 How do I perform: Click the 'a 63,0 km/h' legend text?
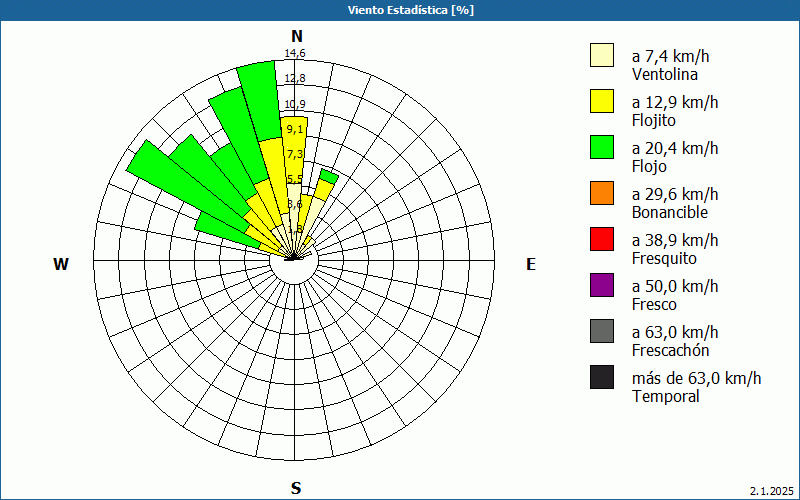click(x=675, y=332)
